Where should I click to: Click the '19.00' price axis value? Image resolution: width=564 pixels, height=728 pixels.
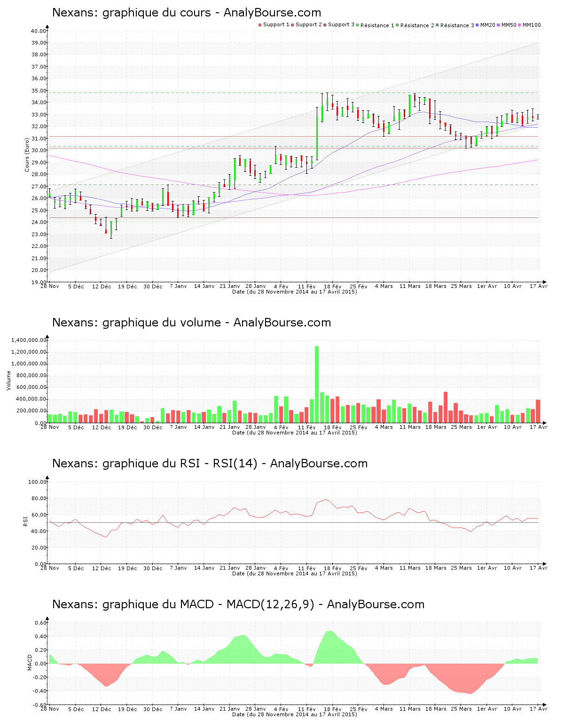click(x=39, y=282)
